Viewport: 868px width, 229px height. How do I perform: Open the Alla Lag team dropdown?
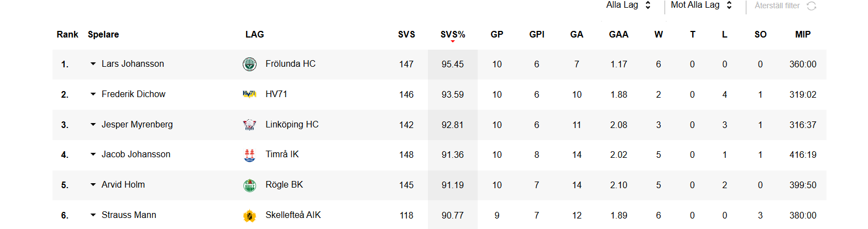(x=628, y=5)
